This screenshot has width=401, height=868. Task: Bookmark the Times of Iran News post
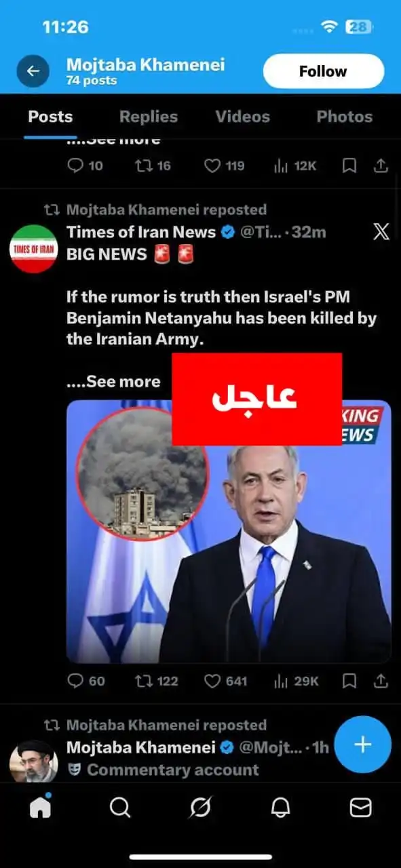click(349, 681)
